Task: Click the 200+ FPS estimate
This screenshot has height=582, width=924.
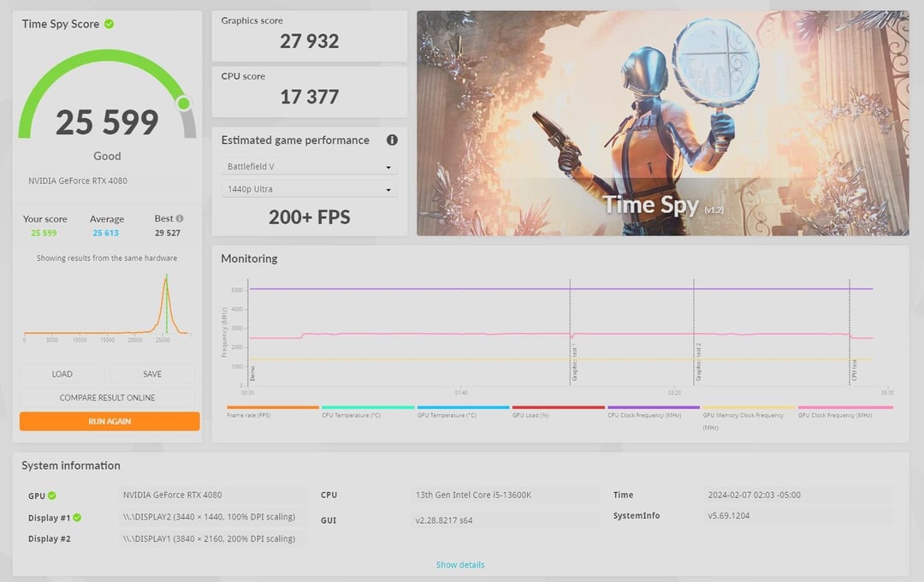Action: point(310,217)
